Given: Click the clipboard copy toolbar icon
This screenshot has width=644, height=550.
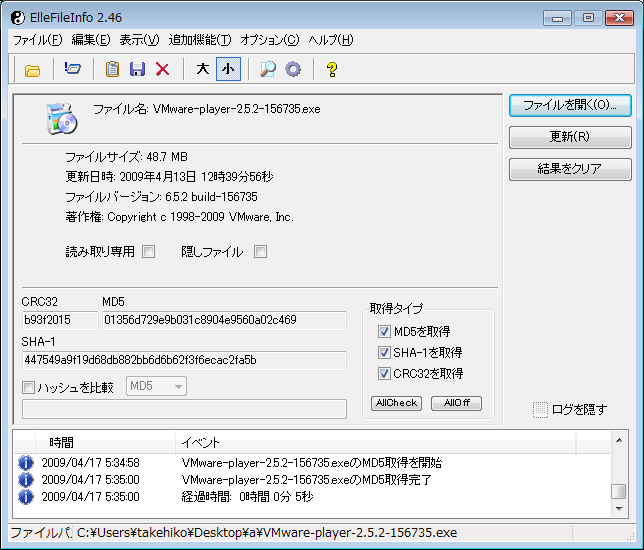Looking at the screenshot, I should (x=113, y=69).
